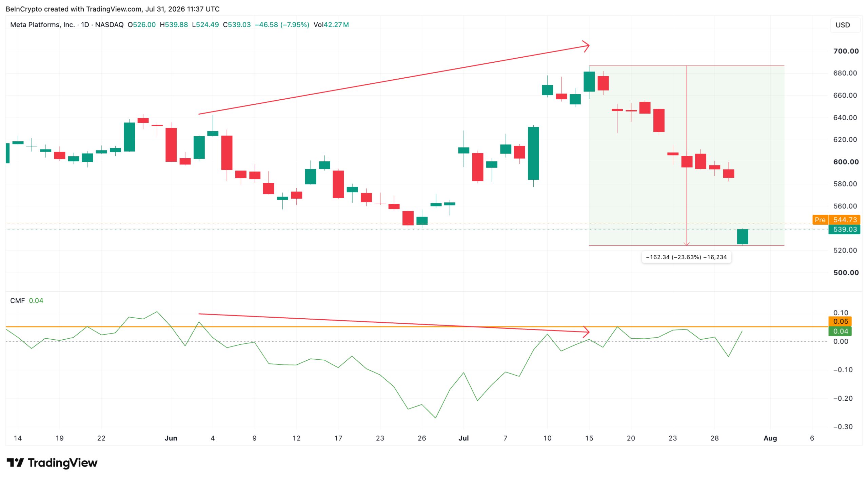Viewport: 868px width, 480px height.
Task: Click the green 539.03 last price axis label
Action: tap(844, 229)
